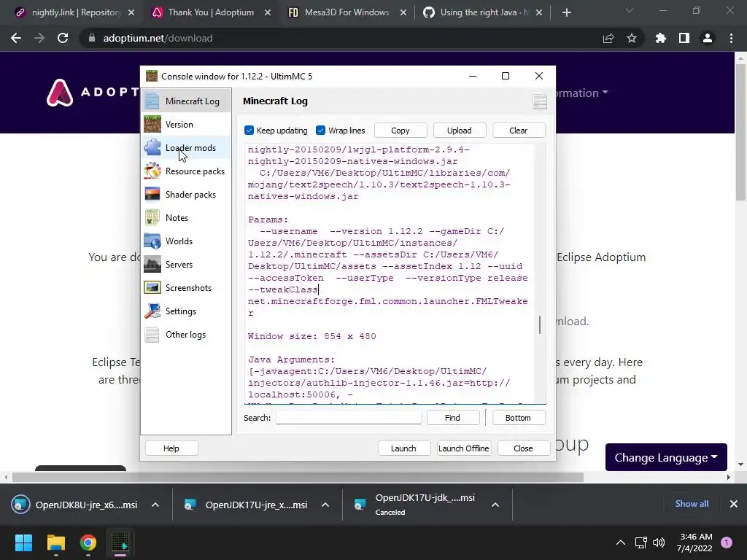This screenshot has width=747, height=560.
Task: Click the Screenshots picture icon
Action: [x=152, y=287]
